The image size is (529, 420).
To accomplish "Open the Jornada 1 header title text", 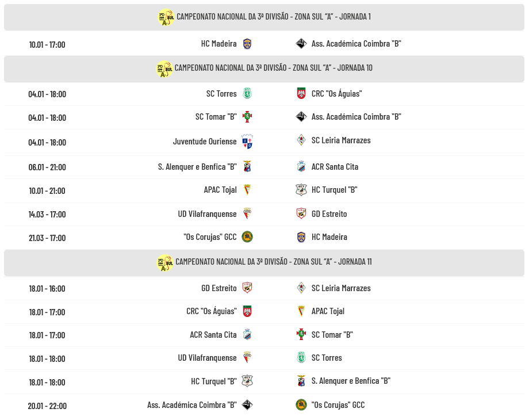I will click(273, 17).
